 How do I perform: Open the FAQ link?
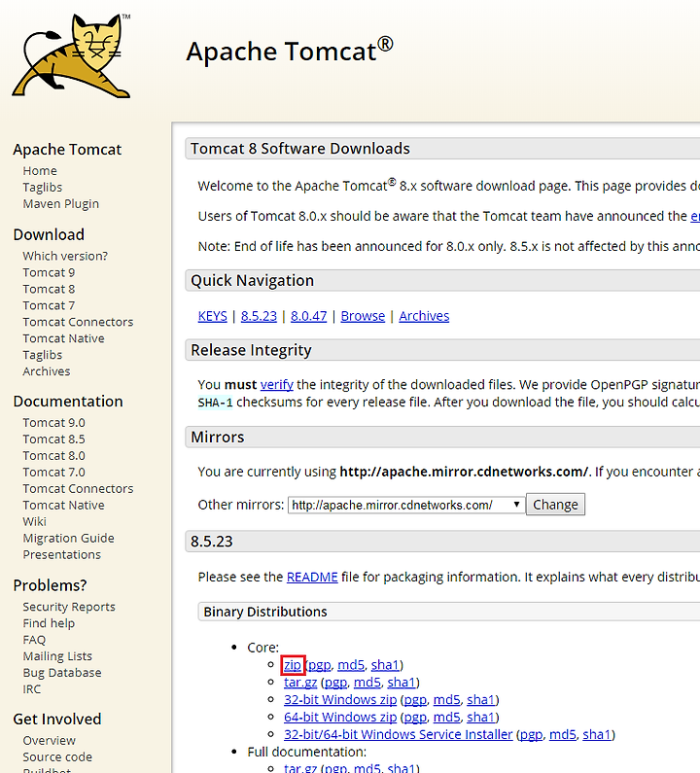click(x=34, y=640)
